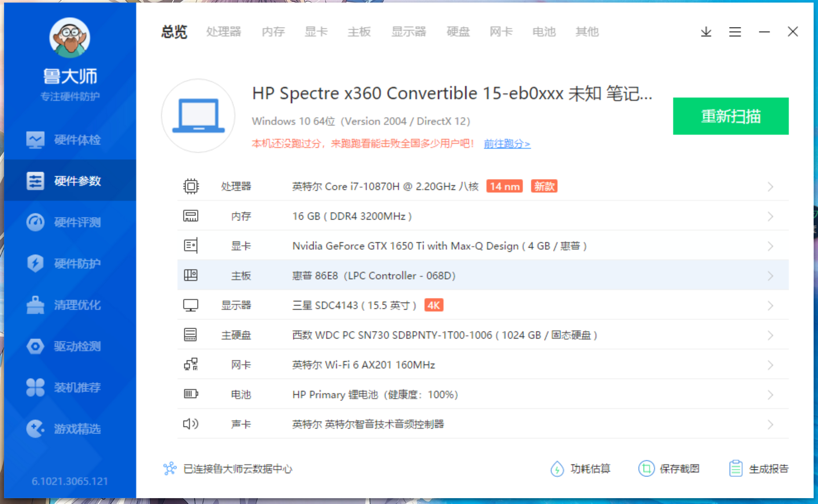Screen dimensions: 818x504
Task: Click the green 重新扫描 button
Action: click(731, 116)
